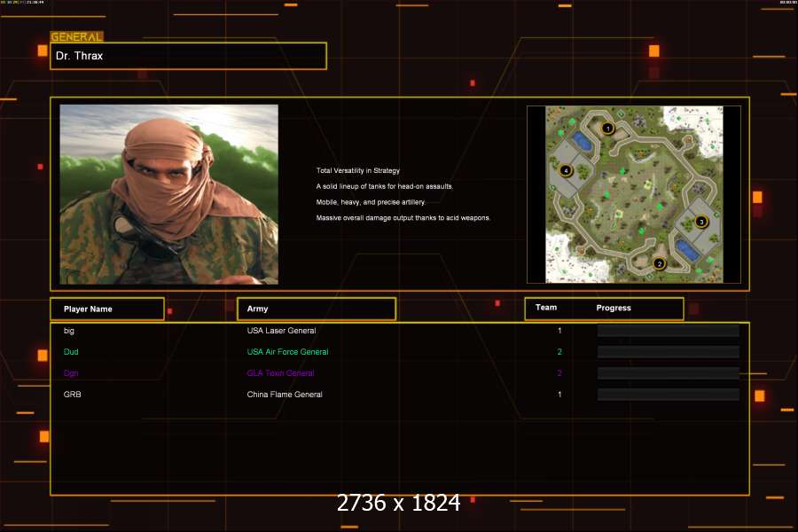
Task: Select player name Dgn
Action: (71, 373)
